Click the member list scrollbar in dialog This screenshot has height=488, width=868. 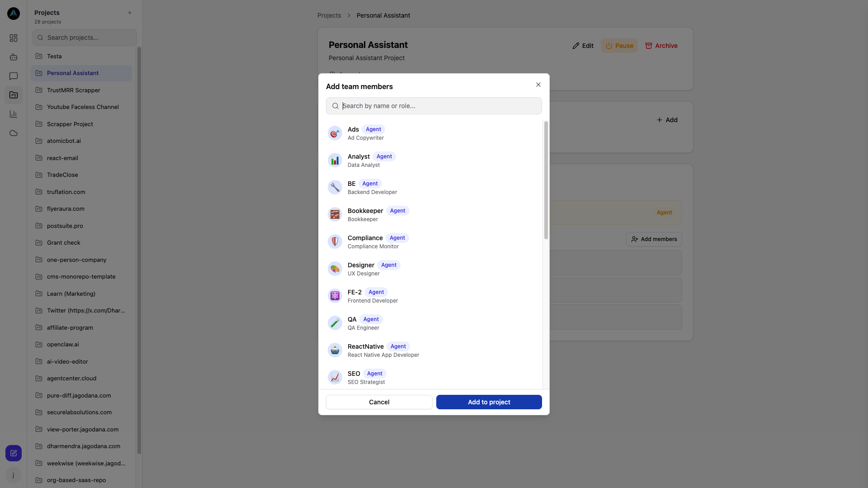pyautogui.click(x=546, y=181)
